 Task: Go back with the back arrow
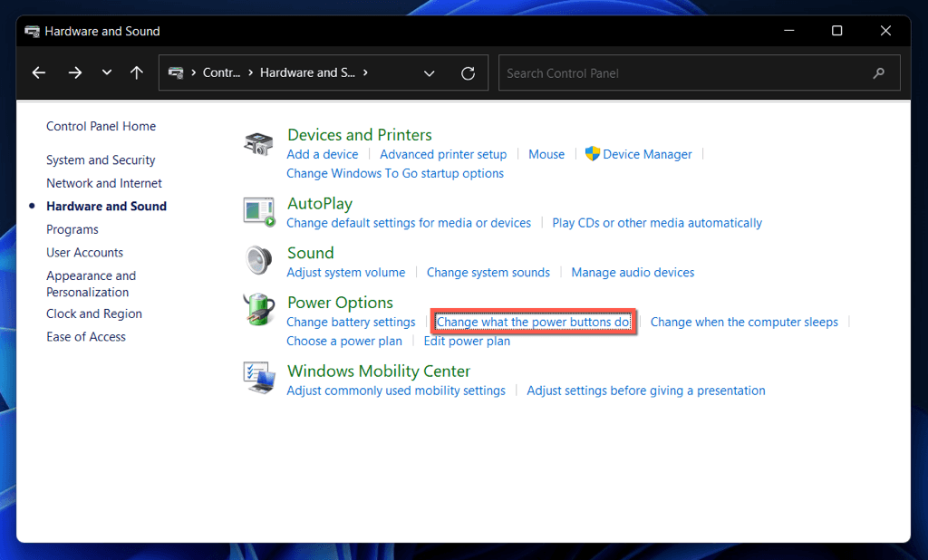pyautogui.click(x=38, y=73)
